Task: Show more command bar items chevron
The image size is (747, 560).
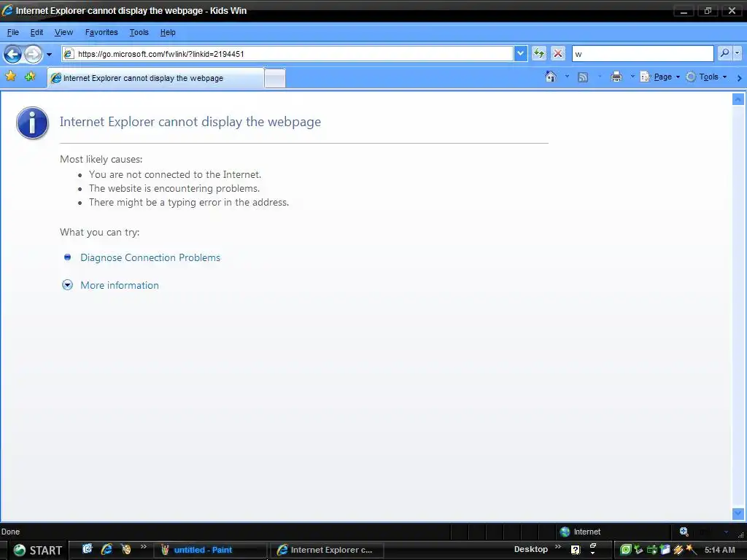Action: (x=740, y=77)
